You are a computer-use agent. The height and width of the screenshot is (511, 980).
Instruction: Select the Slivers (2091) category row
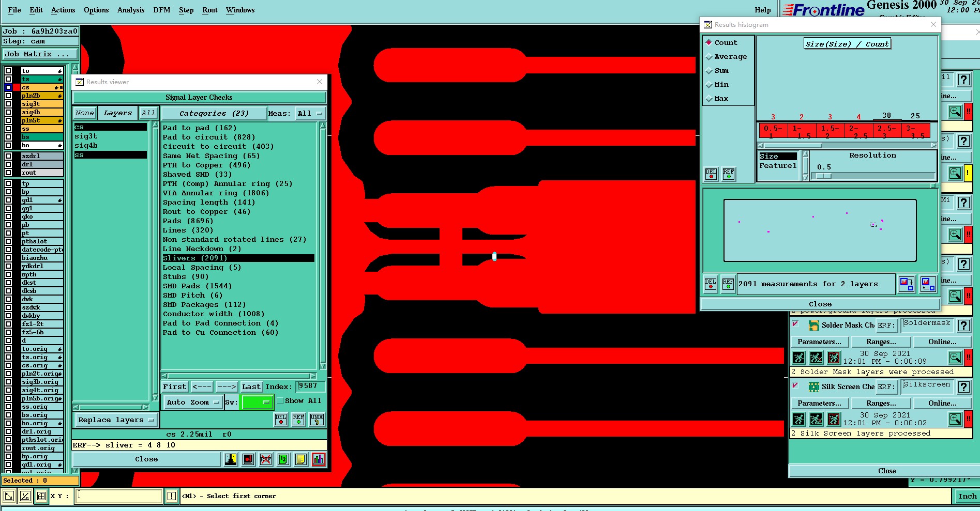pos(238,258)
